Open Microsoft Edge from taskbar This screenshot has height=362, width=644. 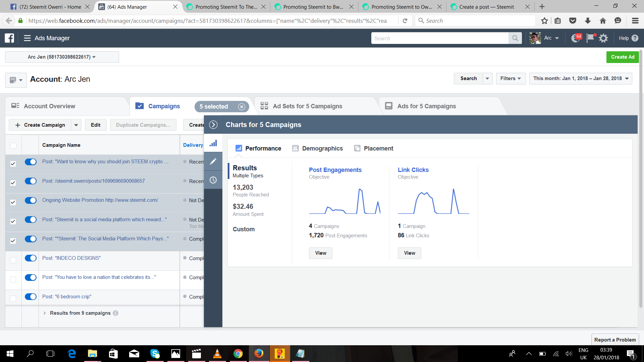click(72, 354)
